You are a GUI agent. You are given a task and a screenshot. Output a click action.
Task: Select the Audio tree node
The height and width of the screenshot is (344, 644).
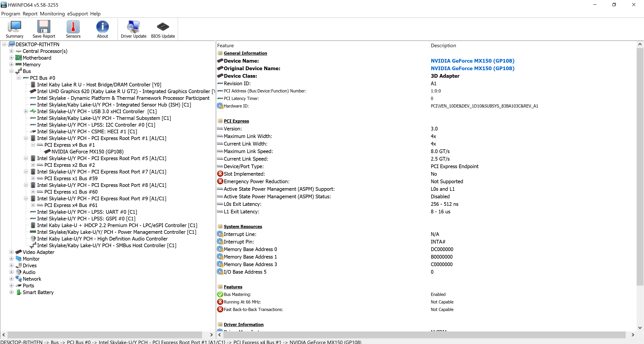(x=29, y=272)
